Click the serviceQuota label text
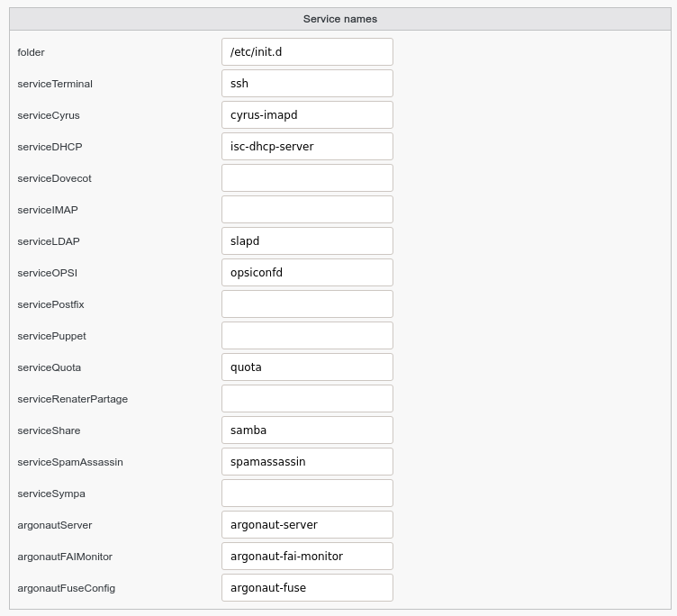677x616 pixels. 49,367
